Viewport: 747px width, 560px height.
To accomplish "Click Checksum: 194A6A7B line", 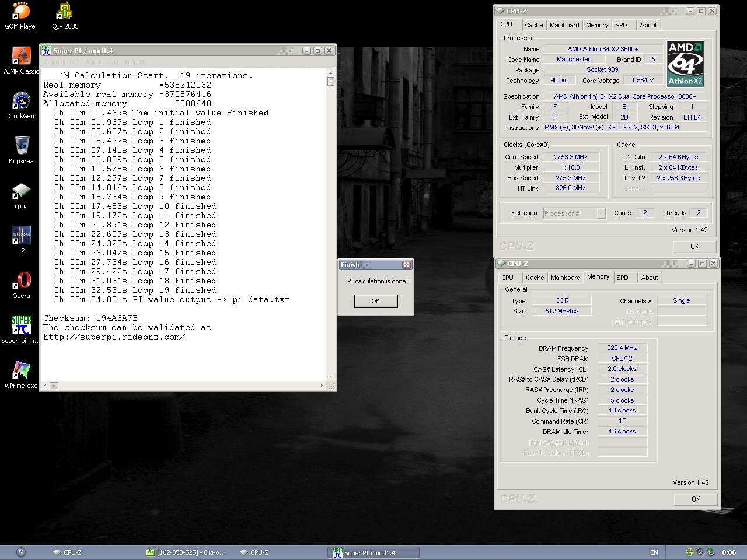I will pyautogui.click(x=90, y=318).
